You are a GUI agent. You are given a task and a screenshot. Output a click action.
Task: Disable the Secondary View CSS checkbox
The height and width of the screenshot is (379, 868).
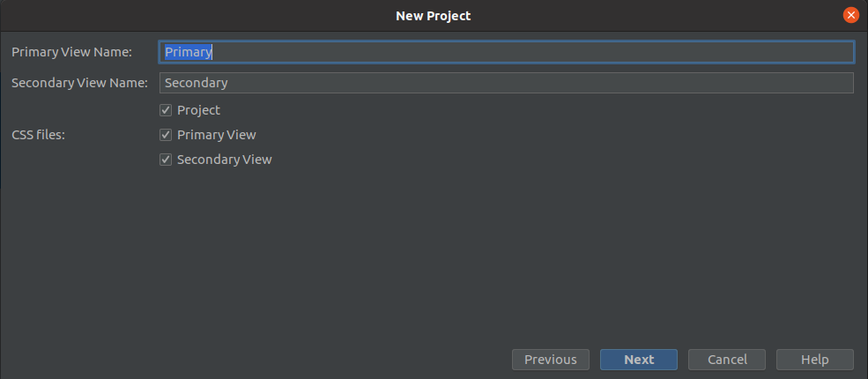coord(166,160)
